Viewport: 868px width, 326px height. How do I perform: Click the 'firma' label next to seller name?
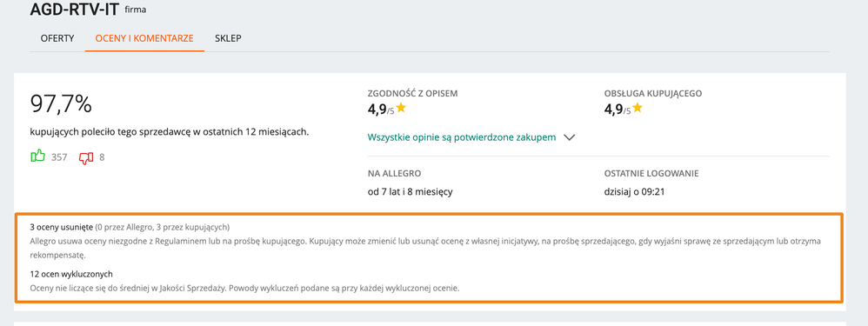[x=137, y=10]
